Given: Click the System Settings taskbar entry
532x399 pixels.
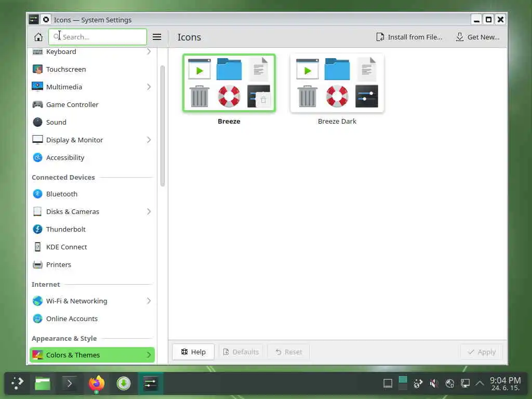Looking at the screenshot, I should click(x=151, y=383).
